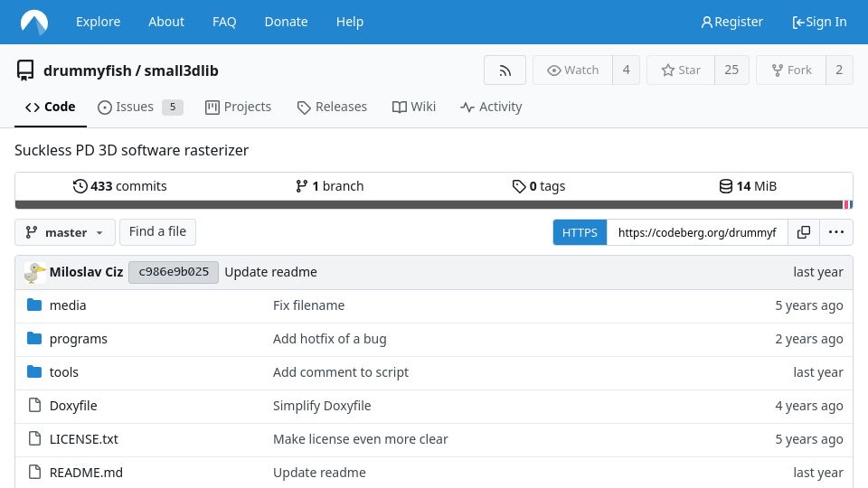View the 25 stargazers count
The image size is (868, 488).
pyautogui.click(x=731, y=70)
